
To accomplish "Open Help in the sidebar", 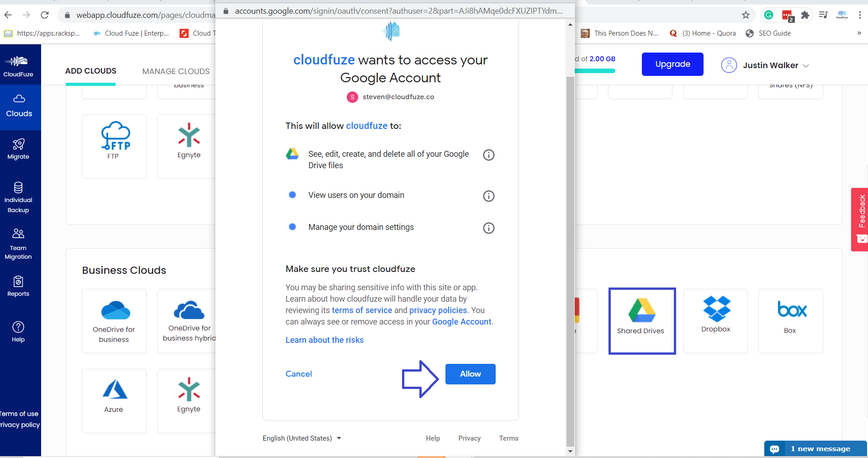I will 18,332.
